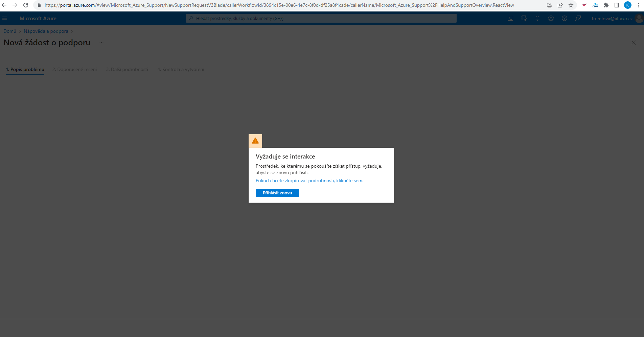Open Chrome's three-dot menu
Image resolution: width=644 pixels, height=337 pixels.
pos(639,5)
